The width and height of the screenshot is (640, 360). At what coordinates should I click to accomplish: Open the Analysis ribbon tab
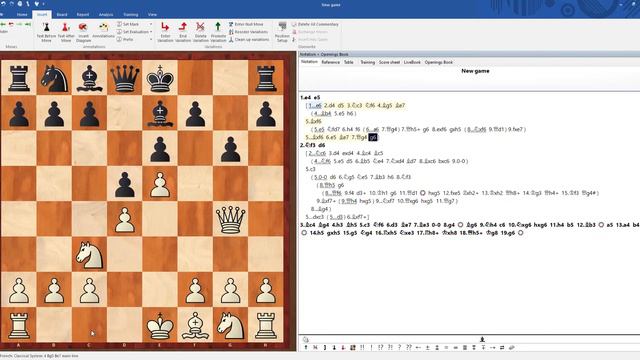(x=106, y=15)
